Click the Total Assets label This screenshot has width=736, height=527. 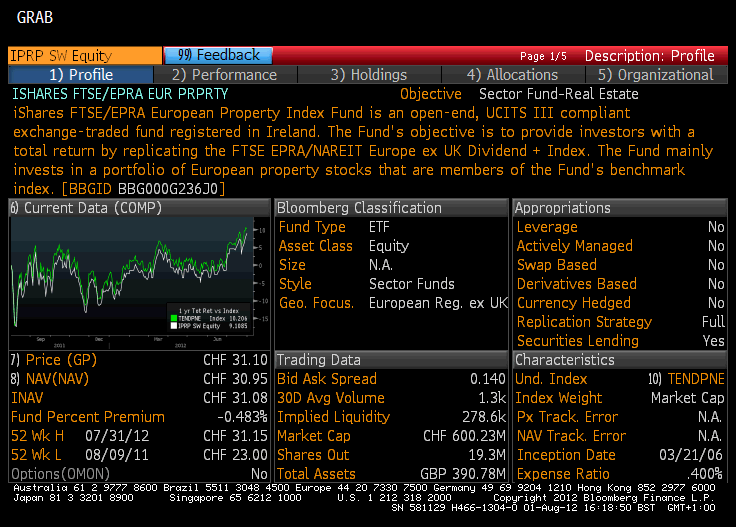[316, 474]
